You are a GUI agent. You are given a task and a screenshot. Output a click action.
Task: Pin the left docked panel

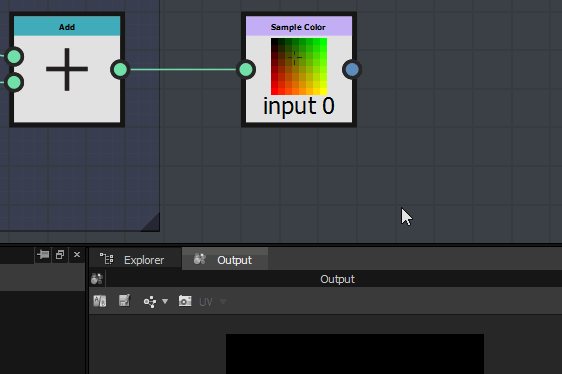pyautogui.click(x=43, y=255)
